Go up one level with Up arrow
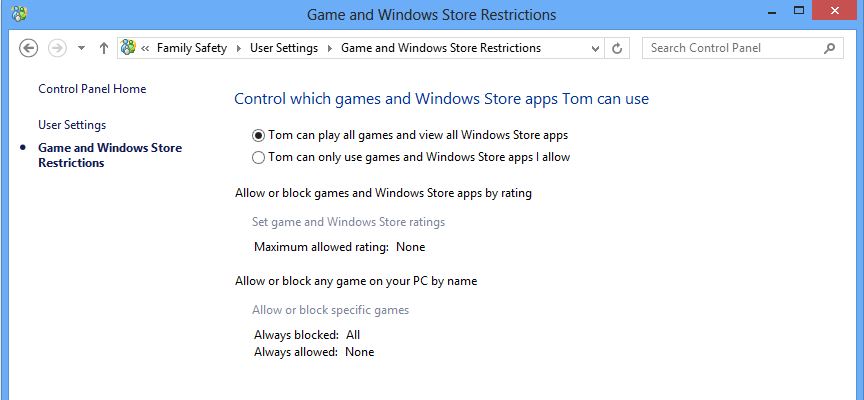The image size is (864, 400). [x=104, y=48]
